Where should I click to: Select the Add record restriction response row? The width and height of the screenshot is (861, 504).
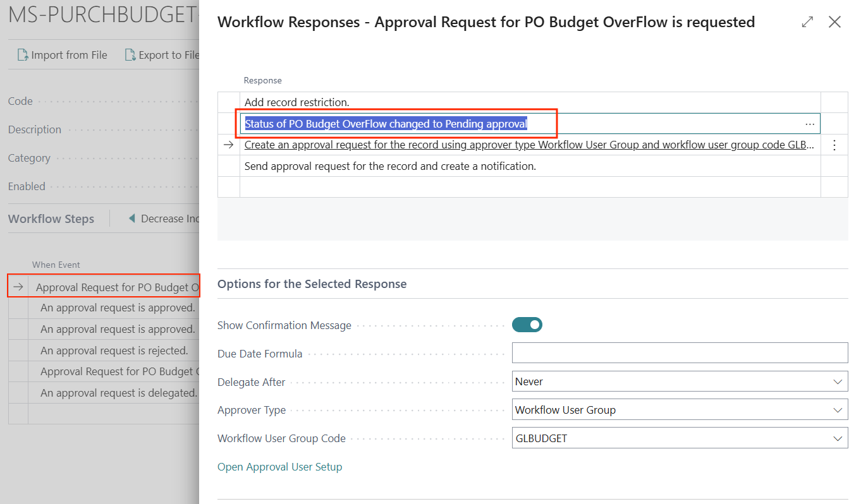click(x=296, y=102)
